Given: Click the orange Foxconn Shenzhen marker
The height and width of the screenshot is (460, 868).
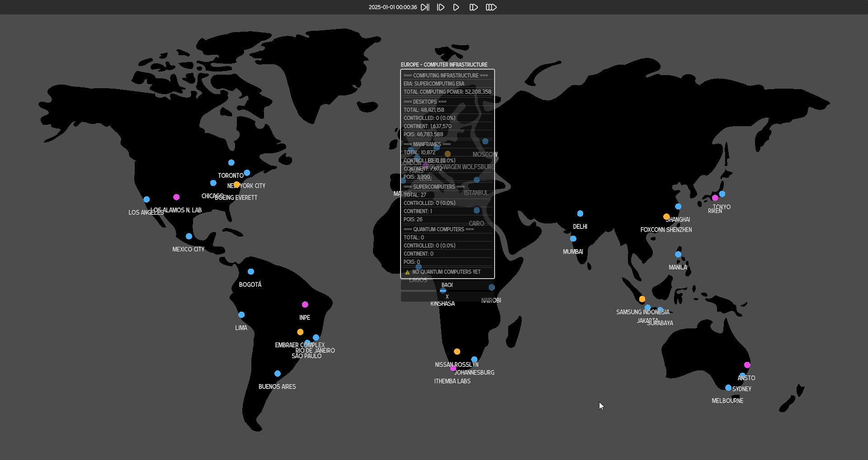Looking at the screenshot, I should tap(666, 217).
